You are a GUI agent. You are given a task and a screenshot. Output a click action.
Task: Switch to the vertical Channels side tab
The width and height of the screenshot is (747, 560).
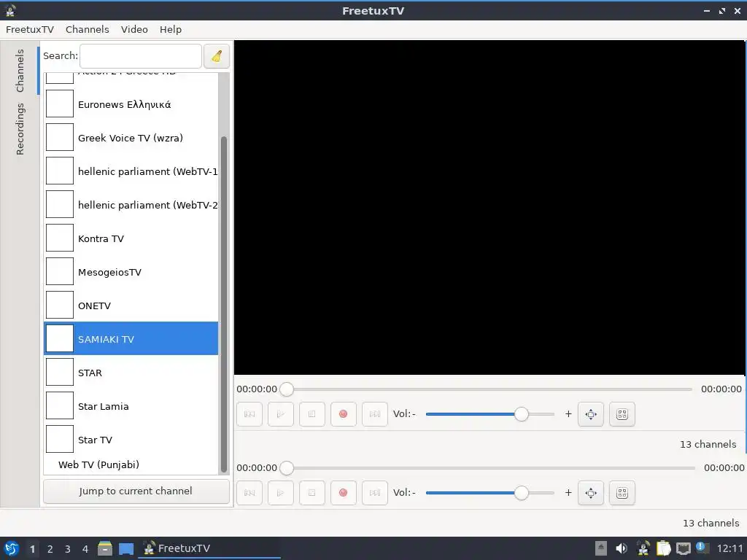pyautogui.click(x=20, y=71)
